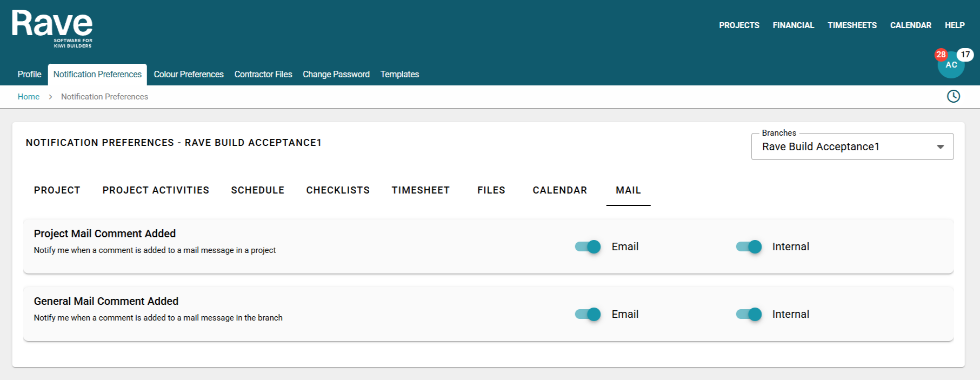Switch to the TIMESHEET notifications tab
This screenshot has height=380, width=980.
pyautogui.click(x=421, y=190)
